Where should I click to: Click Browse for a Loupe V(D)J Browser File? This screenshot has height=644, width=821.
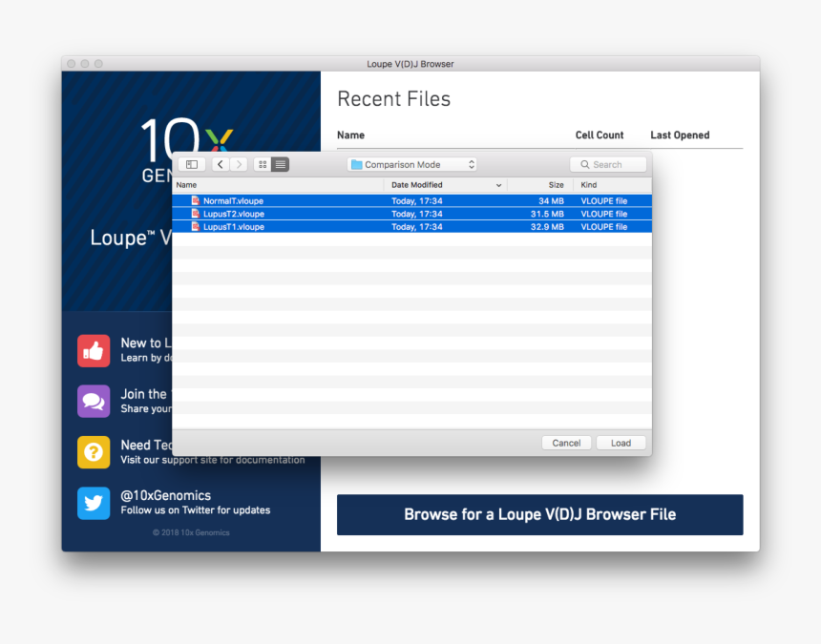point(539,514)
